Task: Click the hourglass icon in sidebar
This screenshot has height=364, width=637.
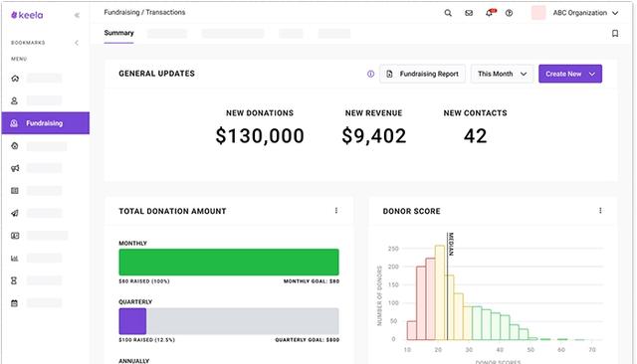Action: coord(14,280)
